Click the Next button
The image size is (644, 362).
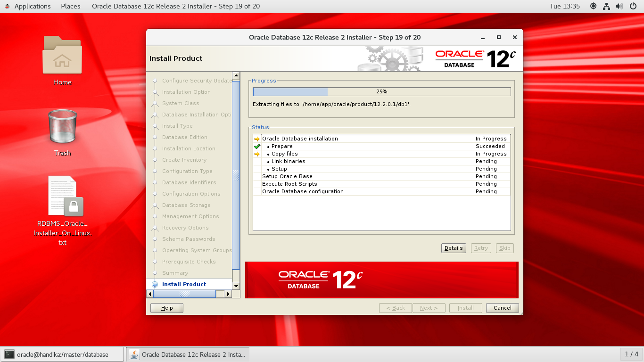tap(429, 308)
